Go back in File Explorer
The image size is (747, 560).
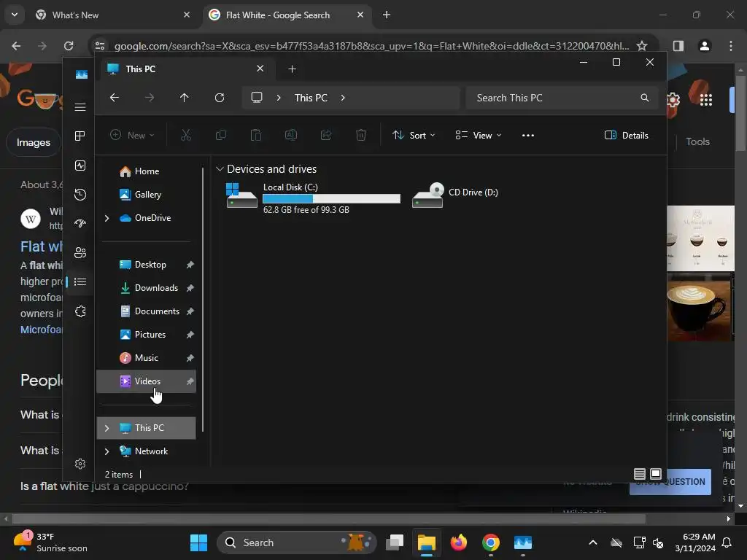point(115,98)
